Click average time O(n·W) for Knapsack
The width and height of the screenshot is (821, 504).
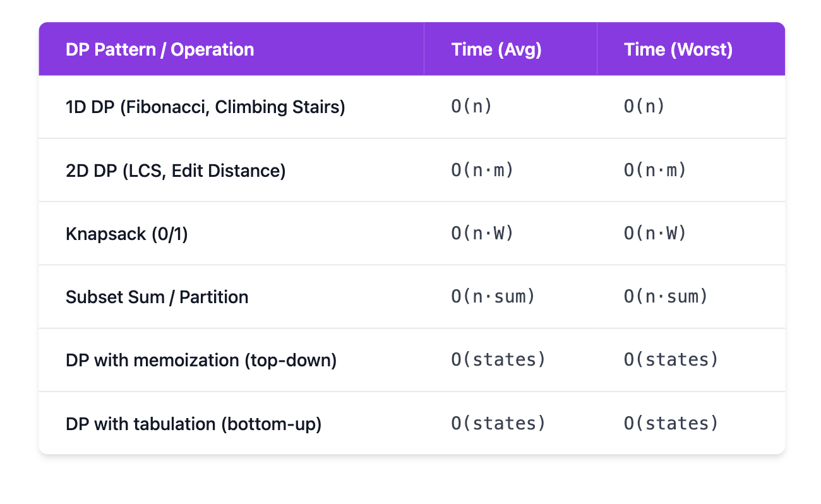pyautogui.click(x=482, y=233)
